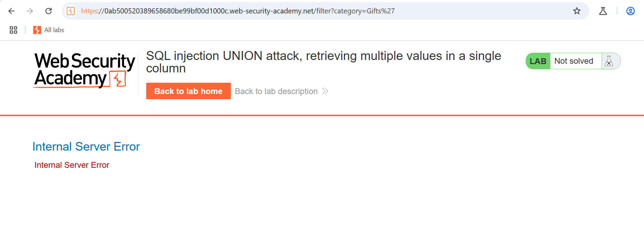The image size is (644, 245).
Task: Click the Not solved status label
Action: pos(573,61)
